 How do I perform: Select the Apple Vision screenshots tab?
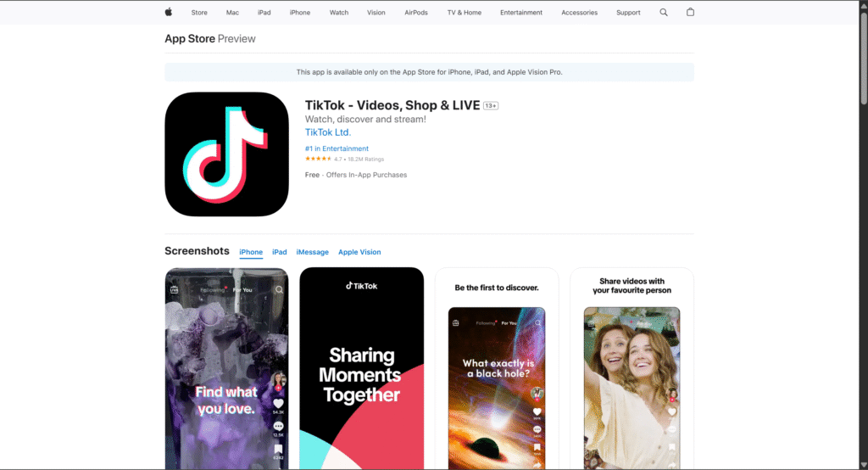[359, 252]
